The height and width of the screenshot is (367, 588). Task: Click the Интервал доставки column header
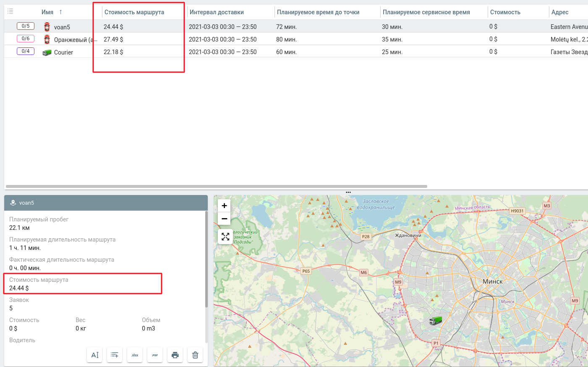click(x=217, y=12)
